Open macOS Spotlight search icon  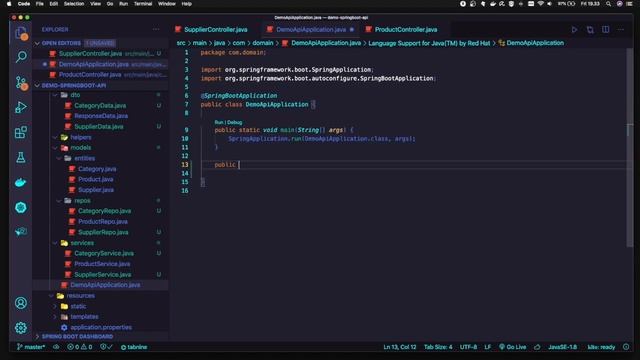pyautogui.click(x=609, y=4)
